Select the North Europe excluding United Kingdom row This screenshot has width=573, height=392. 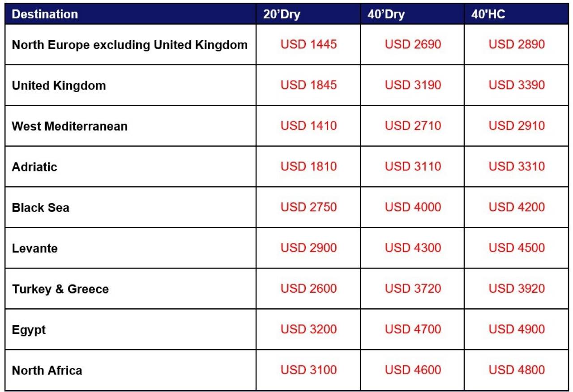coord(287,45)
